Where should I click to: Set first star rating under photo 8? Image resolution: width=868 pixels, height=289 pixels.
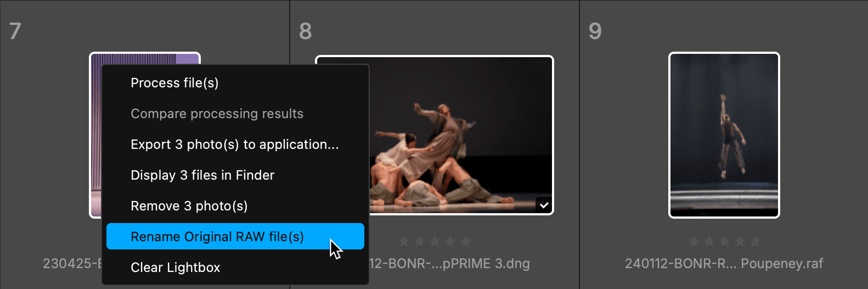[404, 241]
